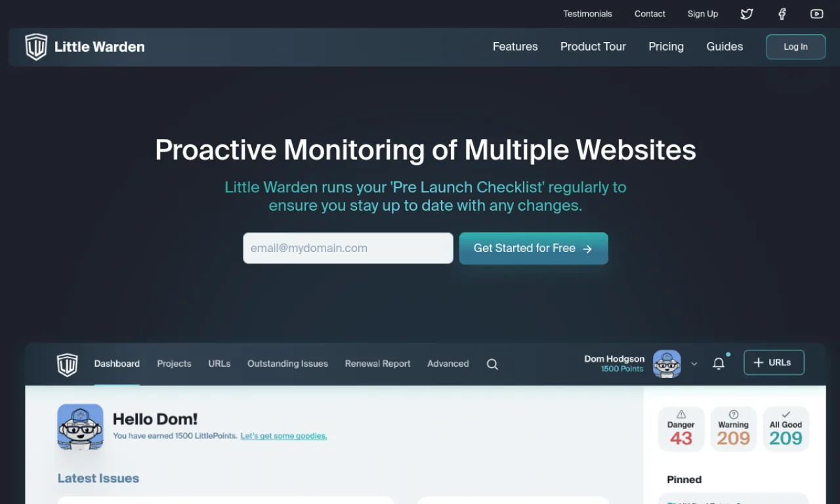The height and width of the screenshot is (504, 840).
Task: Open the All Good 209 card
Action: point(786,429)
